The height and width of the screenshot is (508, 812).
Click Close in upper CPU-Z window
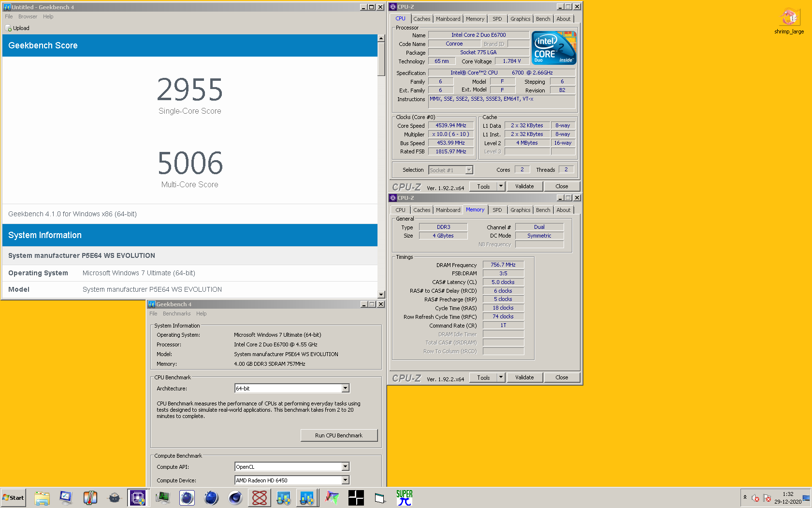coord(562,186)
